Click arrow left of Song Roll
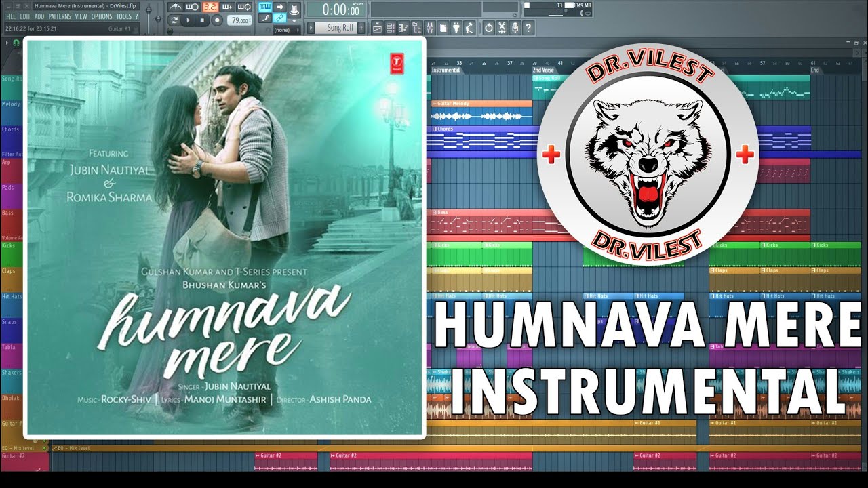The width and height of the screenshot is (868, 488). point(311,28)
